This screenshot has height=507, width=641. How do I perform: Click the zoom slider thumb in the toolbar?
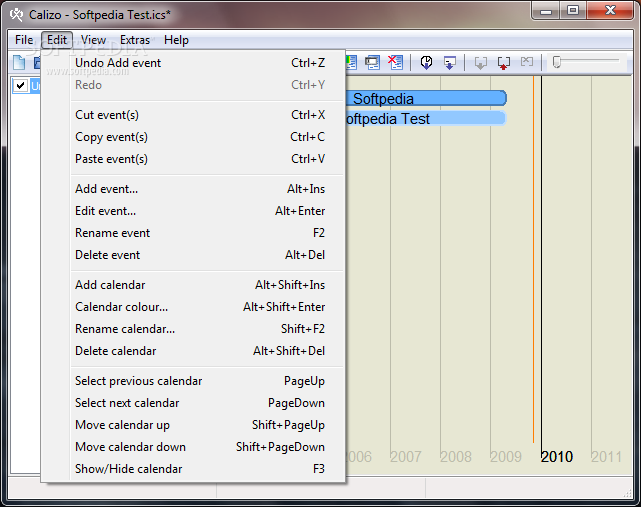556,62
